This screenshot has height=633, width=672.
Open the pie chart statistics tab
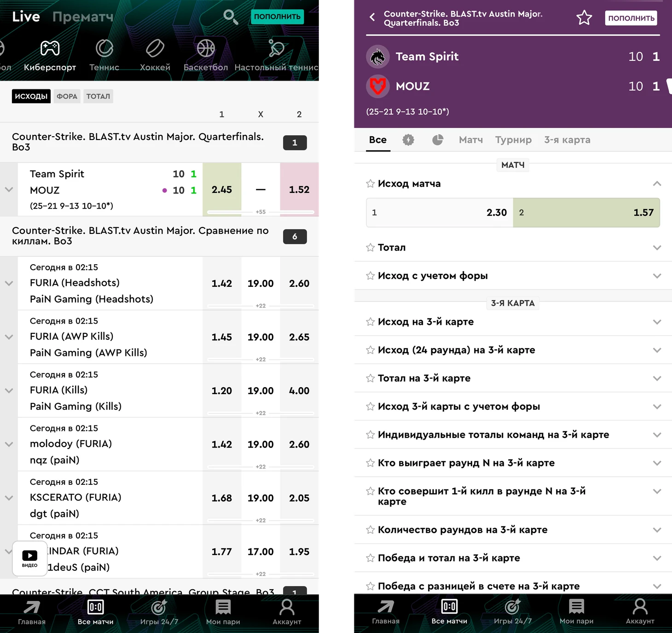coord(438,140)
